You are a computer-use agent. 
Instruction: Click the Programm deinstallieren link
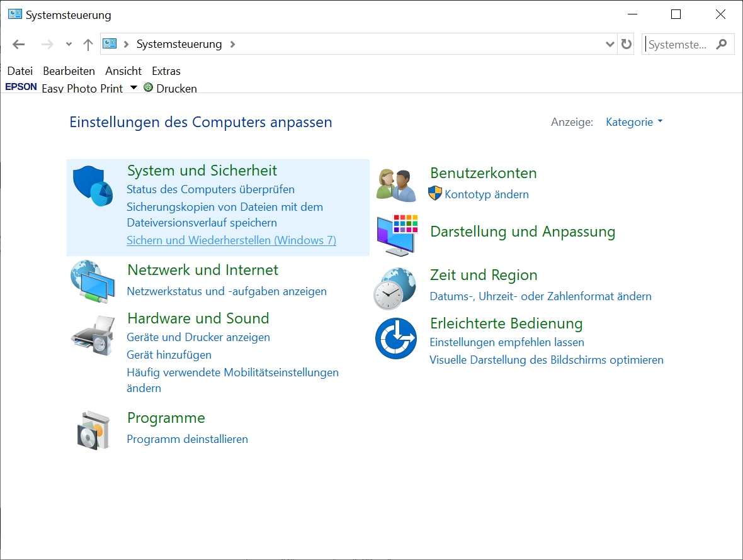coord(187,439)
